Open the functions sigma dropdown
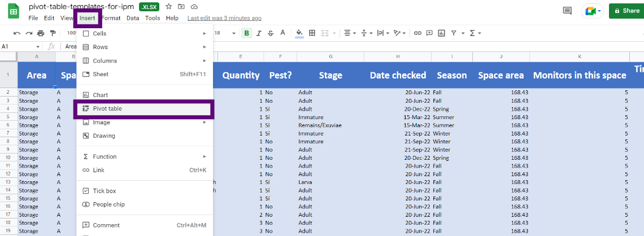Image resolution: width=644 pixels, height=236 pixels. coord(475,33)
